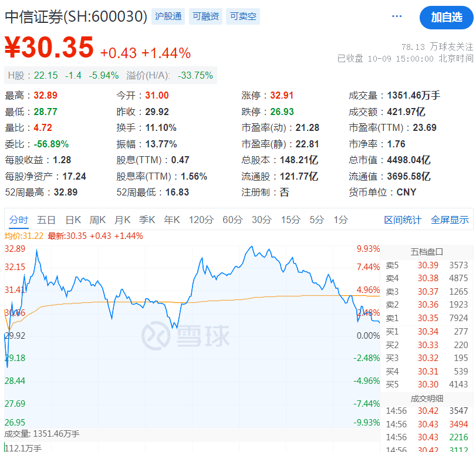476x452 pixels.
Task: Click the 今开 value 31.00
Action: pyautogui.click(x=157, y=95)
